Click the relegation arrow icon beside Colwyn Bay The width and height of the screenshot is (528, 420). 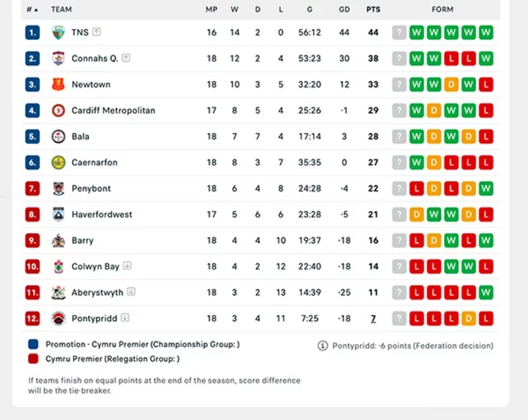[127, 266]
